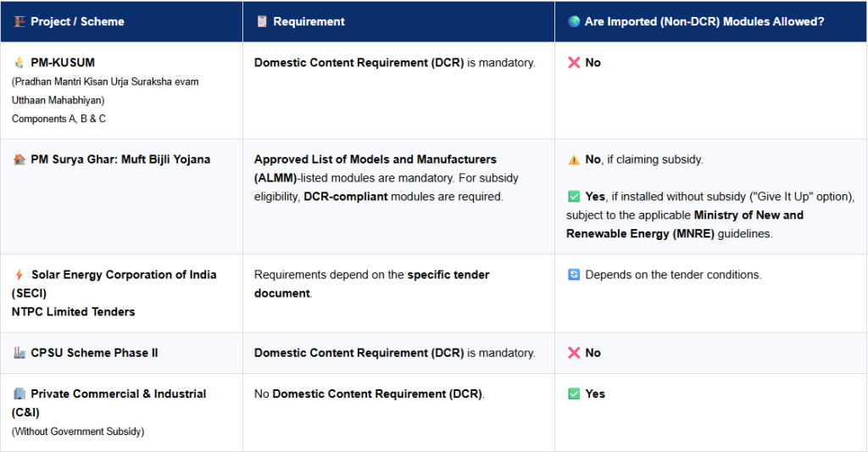Select 'Private Commercial & Industrial' text

coord(119,393)
